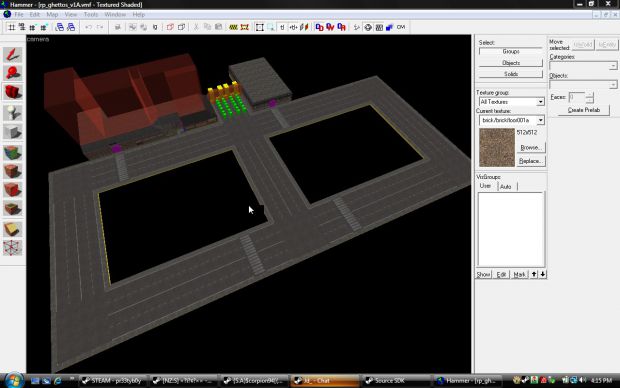
Task: Select the Magnify tool in tool palette
Action: click(x=13, y=73)
